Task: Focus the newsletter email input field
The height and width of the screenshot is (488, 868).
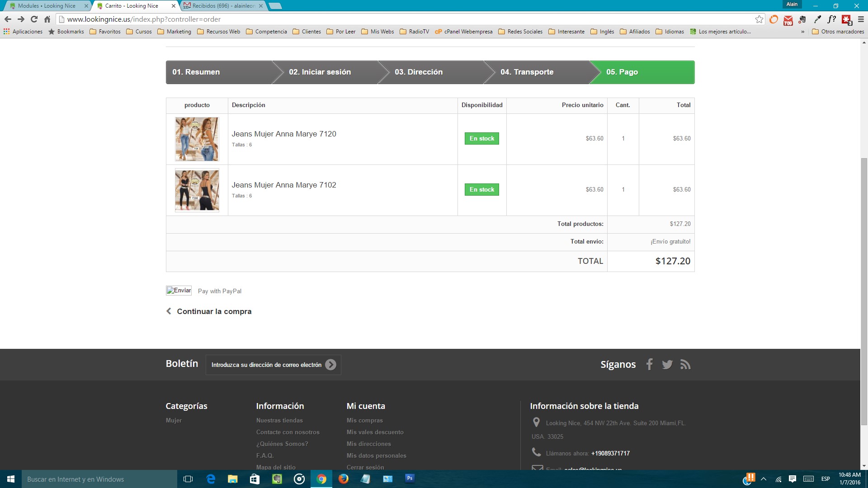Action: [266, 365]
